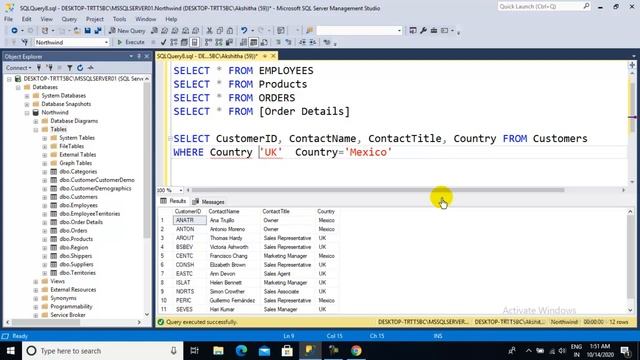Click the Cut scissors toolbar icon
Viewport: 640px width, 360px height.
pyautogui.click(x=209, y=31)
